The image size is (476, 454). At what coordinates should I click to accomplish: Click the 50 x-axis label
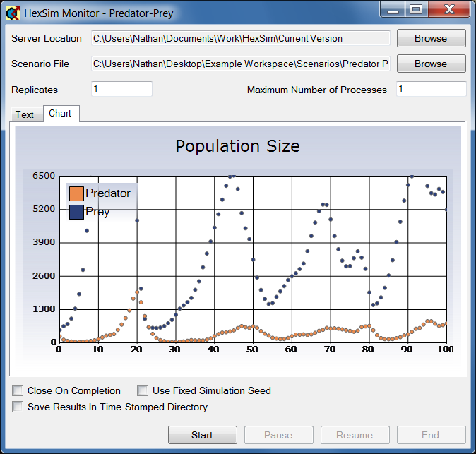point(252,350)
